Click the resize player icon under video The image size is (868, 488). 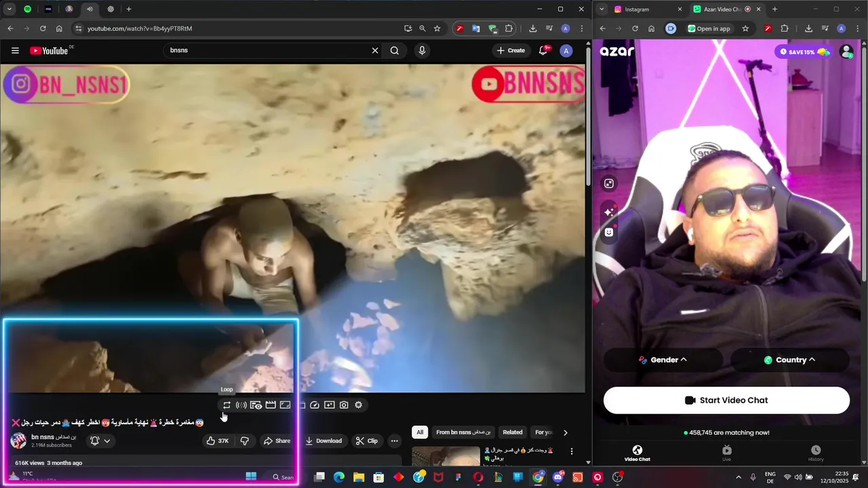tap(285, 405)
